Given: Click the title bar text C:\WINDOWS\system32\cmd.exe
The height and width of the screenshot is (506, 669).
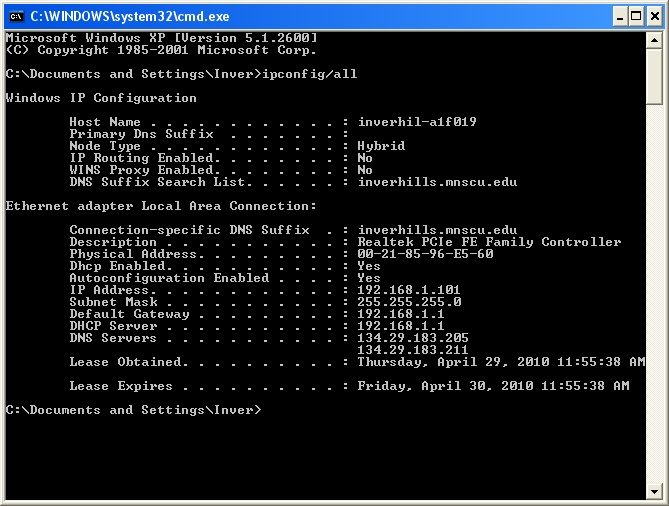Looking at the screenshot, I should tap(130, 17).
